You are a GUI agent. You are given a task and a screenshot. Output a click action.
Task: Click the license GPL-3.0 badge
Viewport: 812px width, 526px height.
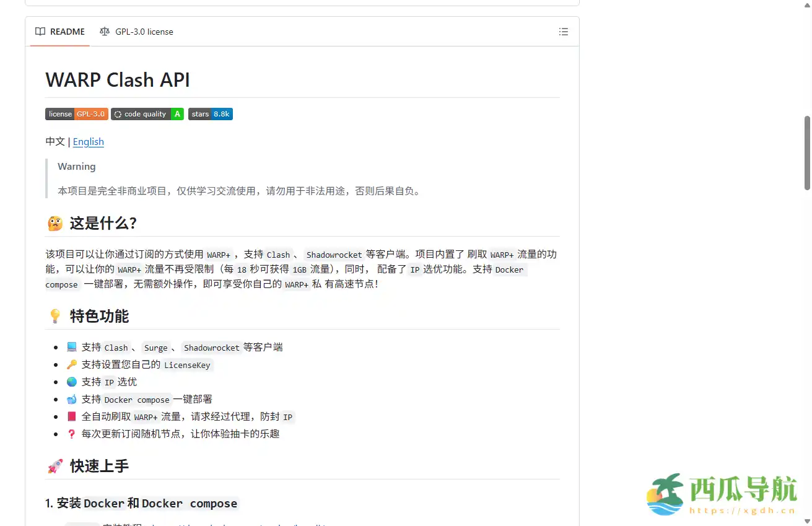[x=76, y=113]
